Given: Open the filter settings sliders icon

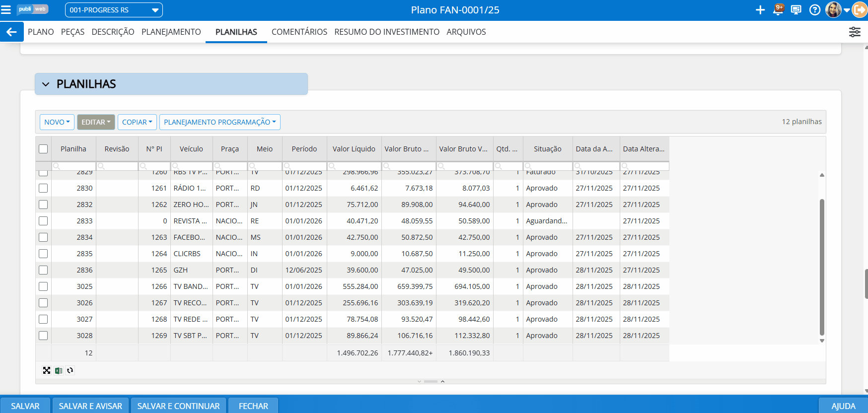Looking at the screenshot, I should (x=854, y=32).
